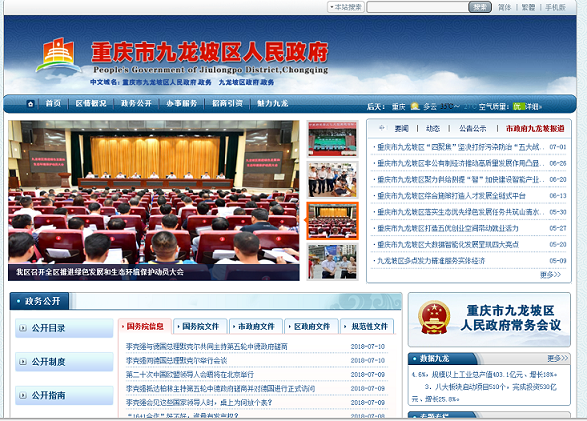587x421 pixels.
Task: Click the home icon in navigation bar
Action: pos(30,104)
